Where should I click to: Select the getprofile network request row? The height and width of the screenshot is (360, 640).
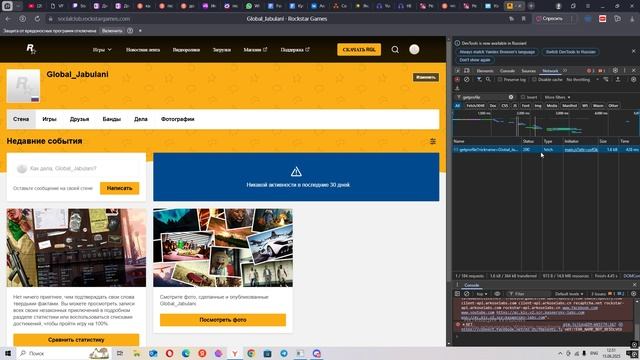tap(546, 150)
